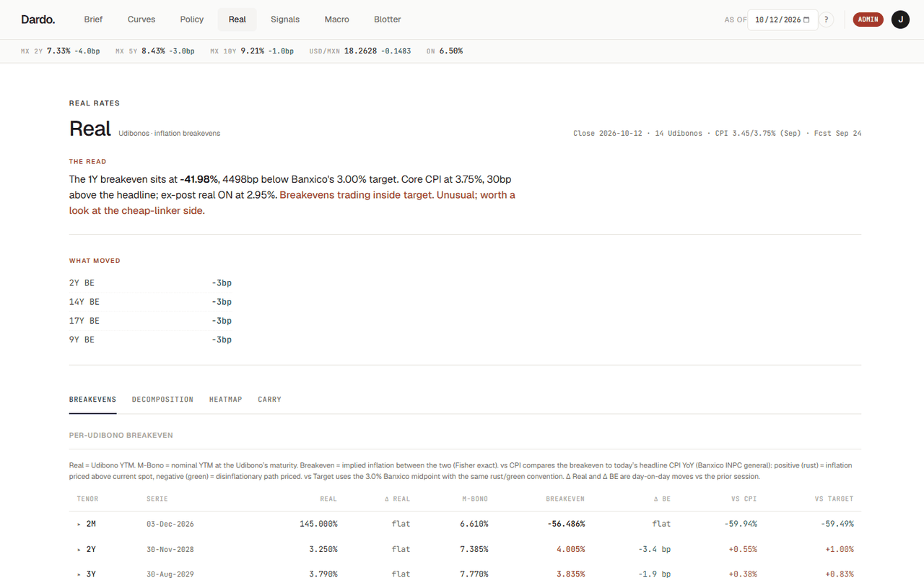Click the MX 2Y 7.33% ticker

61,51
